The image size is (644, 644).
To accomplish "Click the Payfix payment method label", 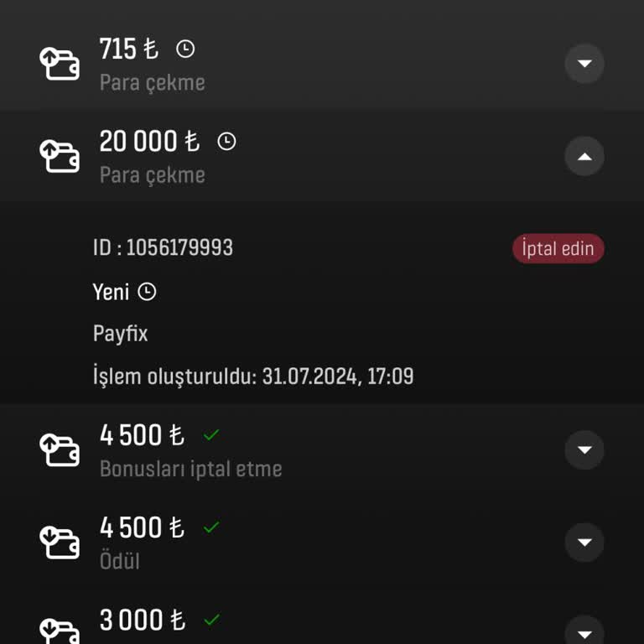I will [x=120, y=334].
